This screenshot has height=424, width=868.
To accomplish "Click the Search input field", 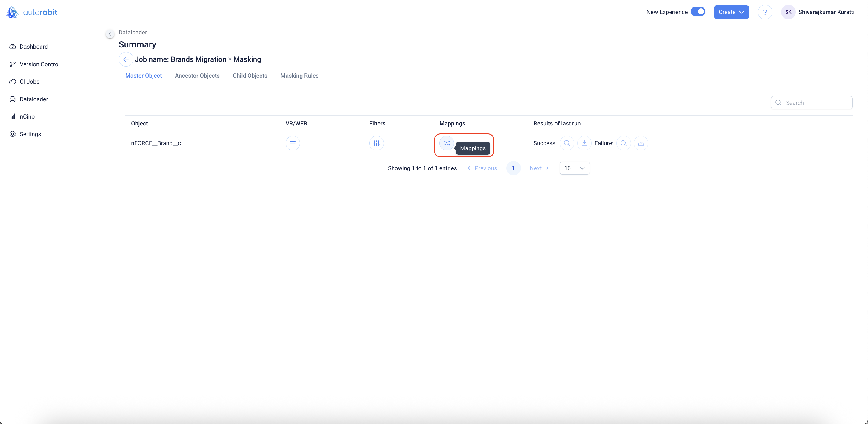I will point(815,102).
